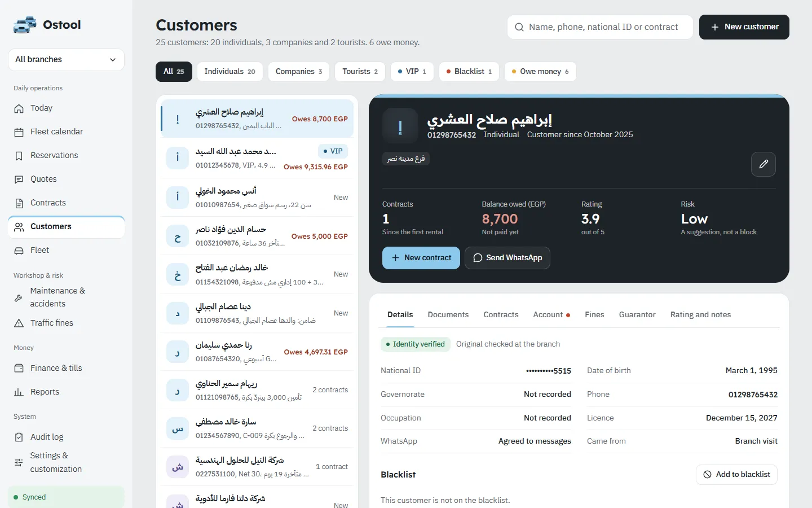Click the Maintenance & accidents wrench icon
This screenshot has height=508, width=812.
click(x=19, y=297)
